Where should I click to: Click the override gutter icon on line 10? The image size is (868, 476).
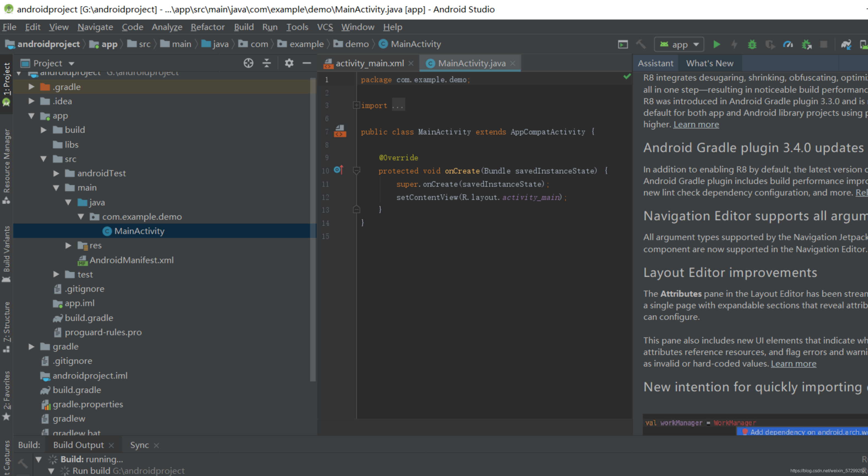click(x=338, y=170)
